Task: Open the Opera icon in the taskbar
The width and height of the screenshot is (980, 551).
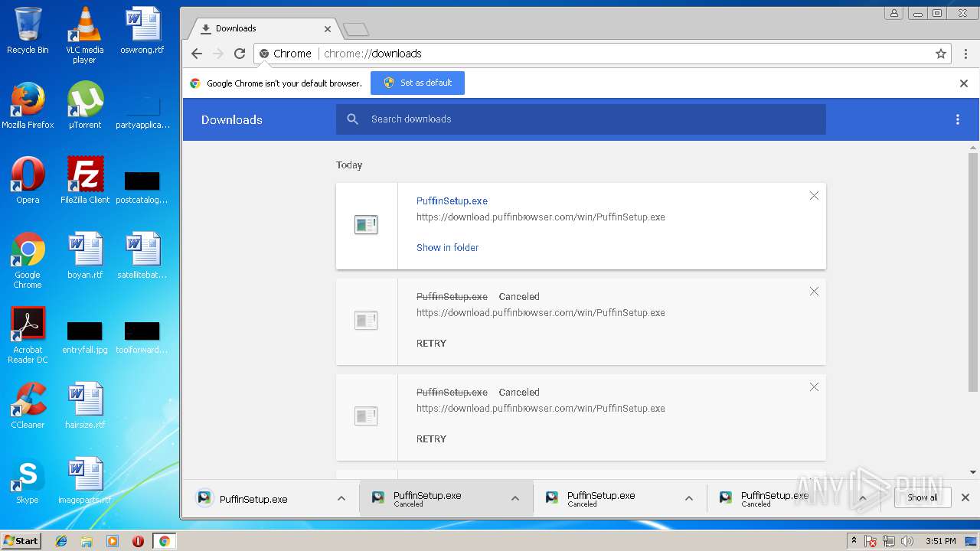Action: point(138,541)
